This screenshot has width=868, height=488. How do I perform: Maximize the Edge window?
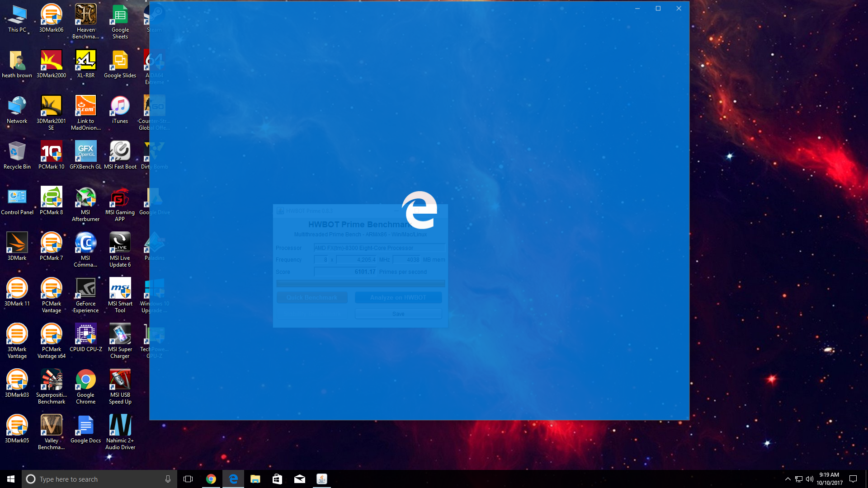[x=658, y=9]
